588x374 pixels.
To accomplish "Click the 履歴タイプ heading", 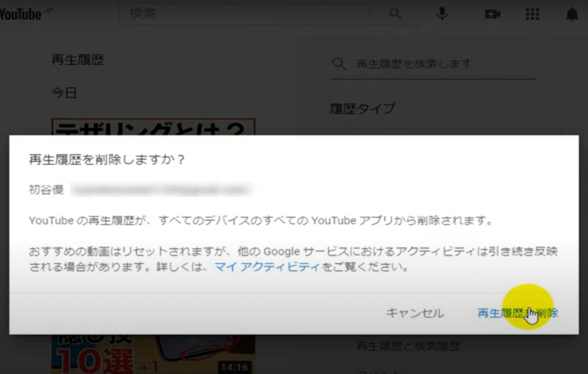I will click(x=362, y=108).
